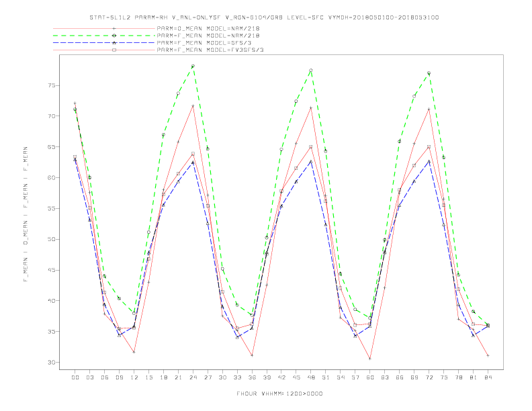This screenshot has width=532, height=411.
Task: Click y-axis tick label 60
Action: coord(52,178)
